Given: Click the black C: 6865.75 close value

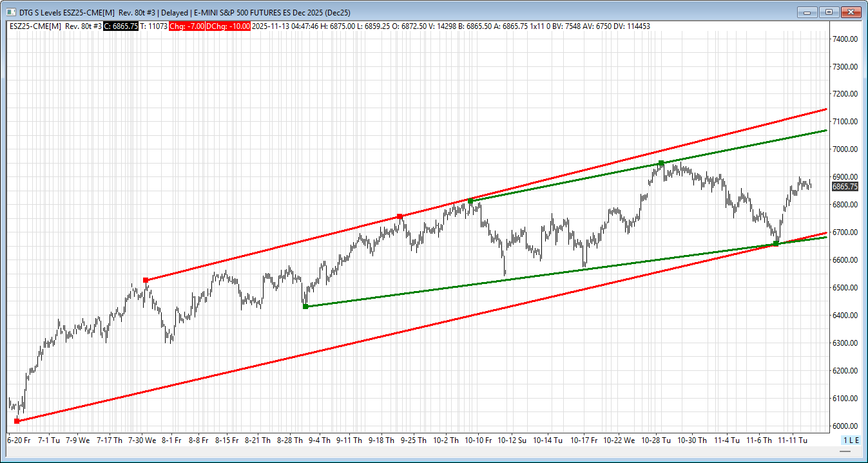Looking at the screenshot, I should [121, 26].
